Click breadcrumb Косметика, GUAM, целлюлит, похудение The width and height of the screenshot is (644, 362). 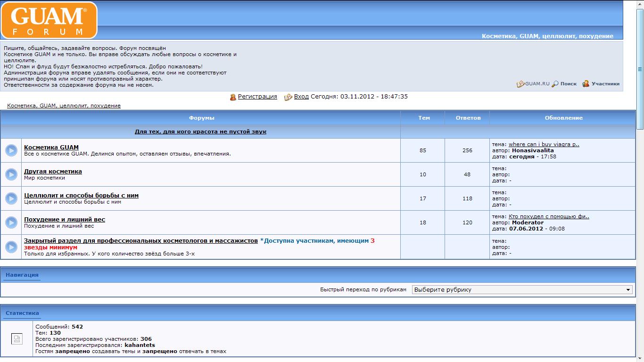tap(64, 106)
